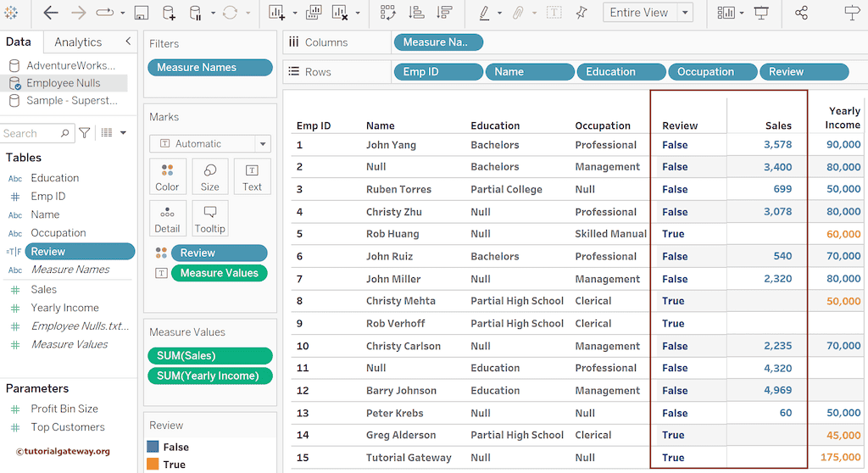The width and height of the screenshot is (868, 473).
Task: Click the Size button in Marks
Action: click(x=209, y=176)
